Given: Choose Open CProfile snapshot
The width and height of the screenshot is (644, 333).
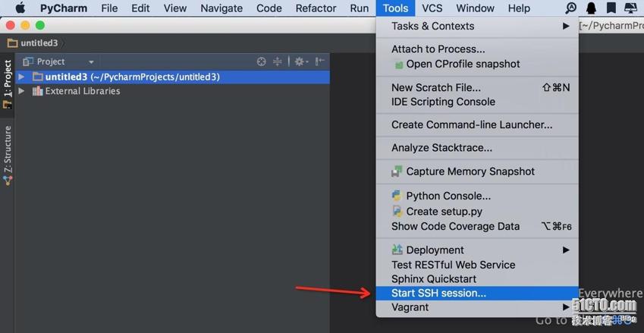Looking at the screenshot, I should pyautogui.click(x=477, y=64).
